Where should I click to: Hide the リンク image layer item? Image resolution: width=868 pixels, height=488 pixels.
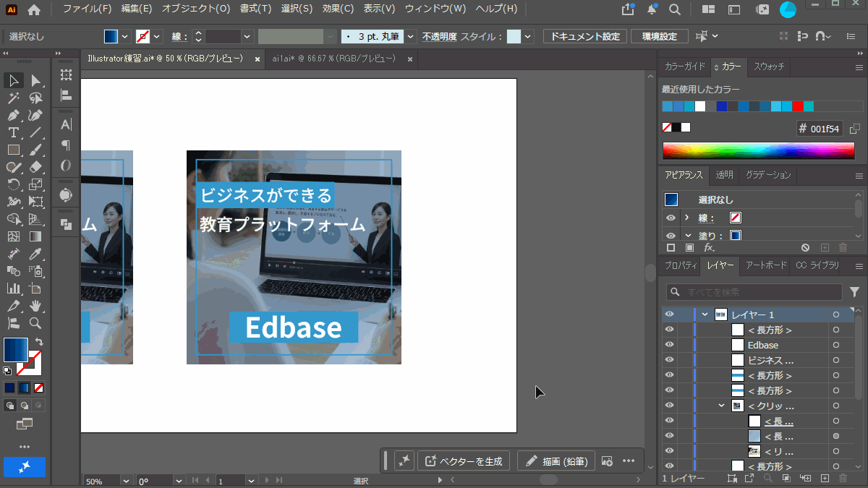point(669,451)
